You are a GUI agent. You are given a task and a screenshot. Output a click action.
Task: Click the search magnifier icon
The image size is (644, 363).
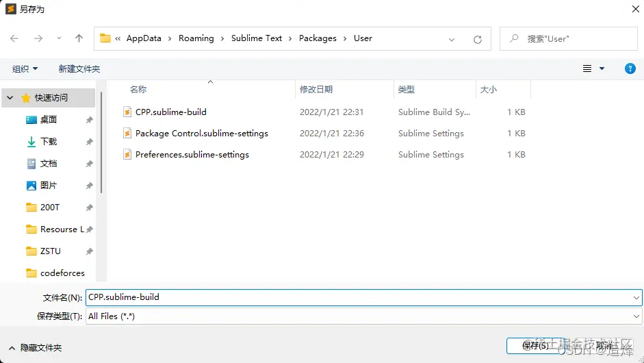pyautogui.click(x=514, y=38)
